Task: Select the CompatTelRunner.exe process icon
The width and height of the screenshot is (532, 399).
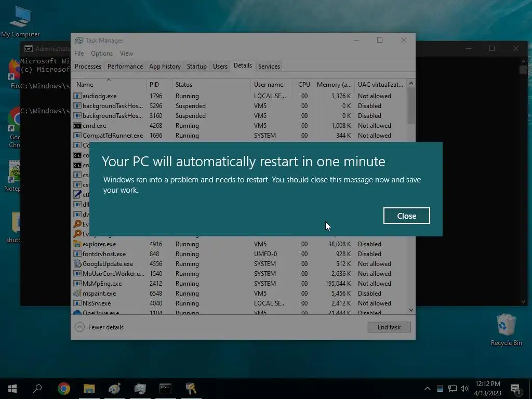Action: pos(77,136)
